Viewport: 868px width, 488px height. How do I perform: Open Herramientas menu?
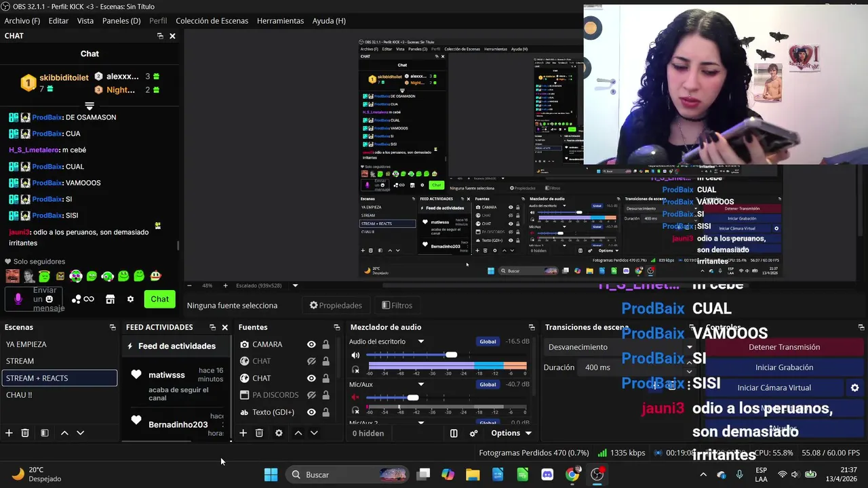(280, 21)
